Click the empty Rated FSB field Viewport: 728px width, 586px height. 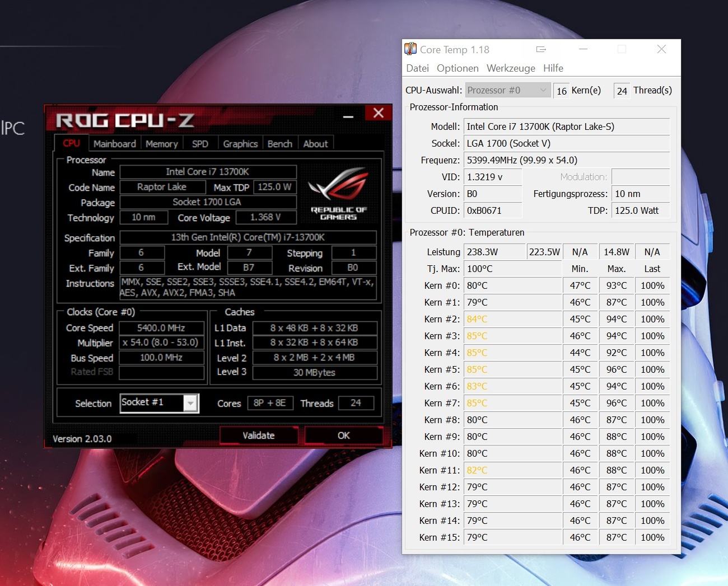pyautogui.click(x=161, y=372)
